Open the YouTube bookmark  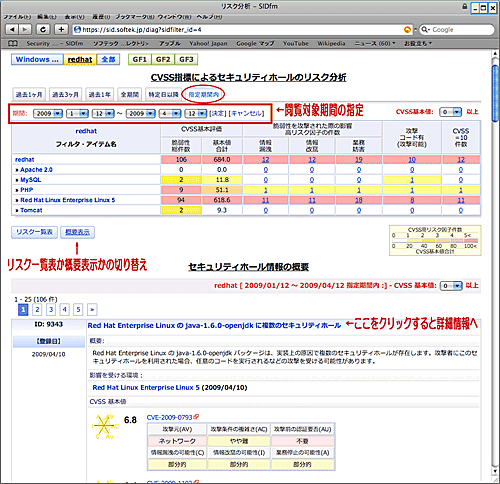pyautogui.click(x=296, y=44)
